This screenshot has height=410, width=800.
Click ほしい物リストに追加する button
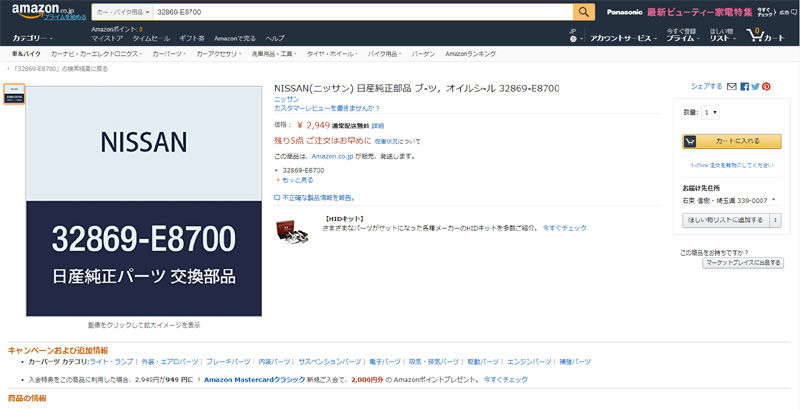click(x=726, y=220)
